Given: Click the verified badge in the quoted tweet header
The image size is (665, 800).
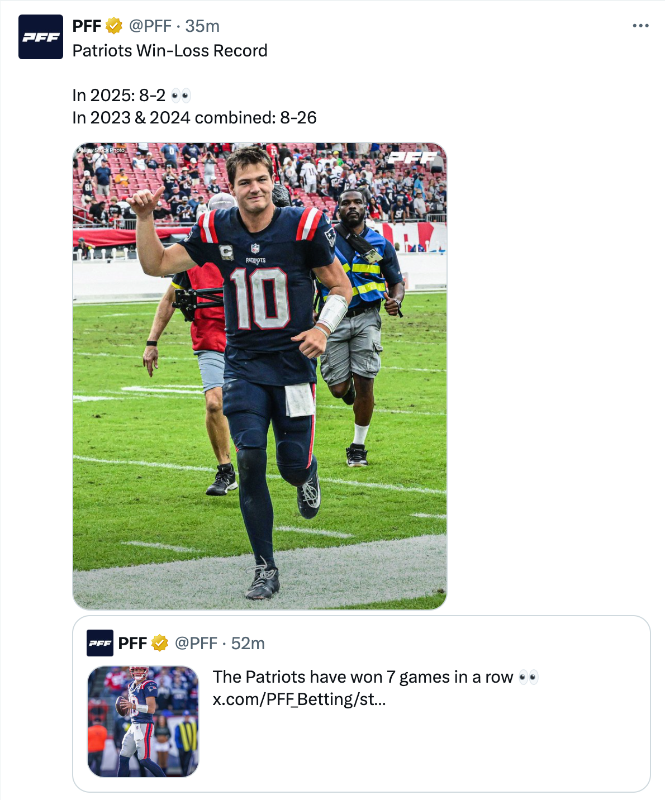Looking at the screenshot, I should (160, 643).
